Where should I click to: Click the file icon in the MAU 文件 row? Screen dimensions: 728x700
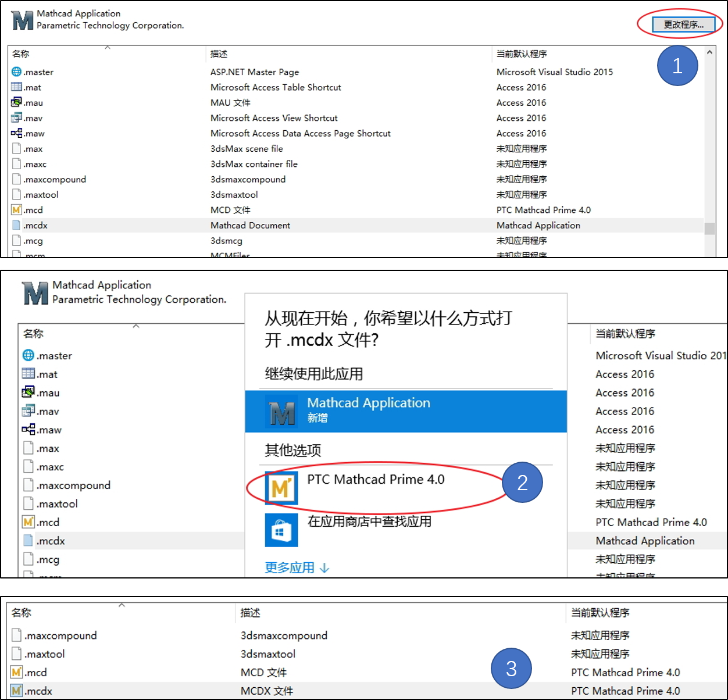pos(17,102)
